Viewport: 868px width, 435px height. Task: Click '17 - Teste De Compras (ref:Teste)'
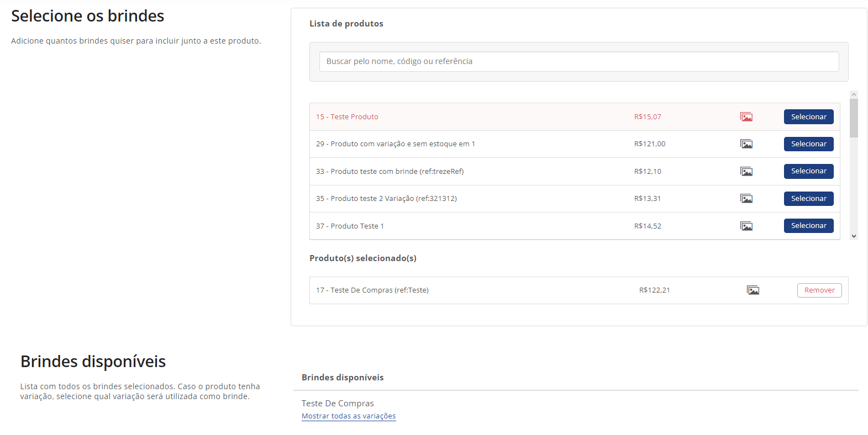372,290
